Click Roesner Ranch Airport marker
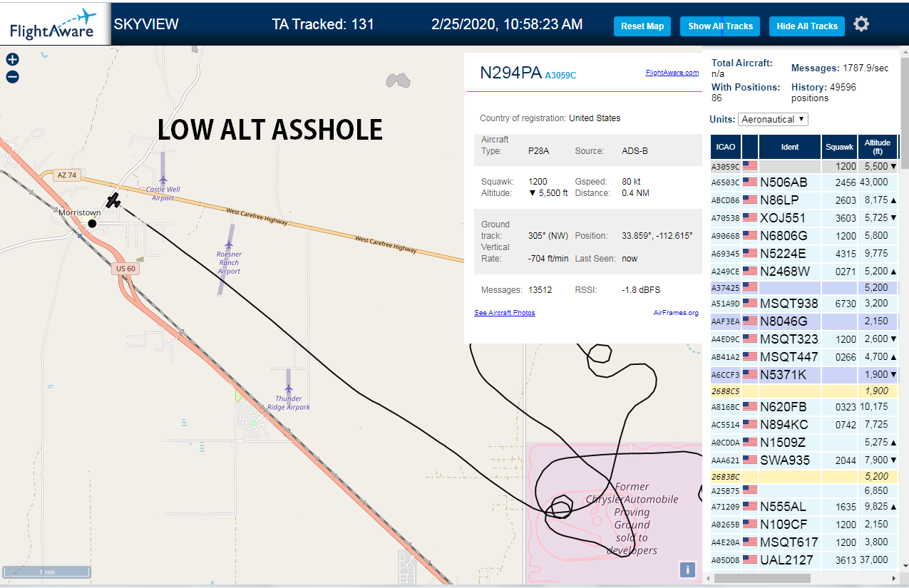Image resolution: width=909 pixels, height=588 pixels. (x=230, y=246)
